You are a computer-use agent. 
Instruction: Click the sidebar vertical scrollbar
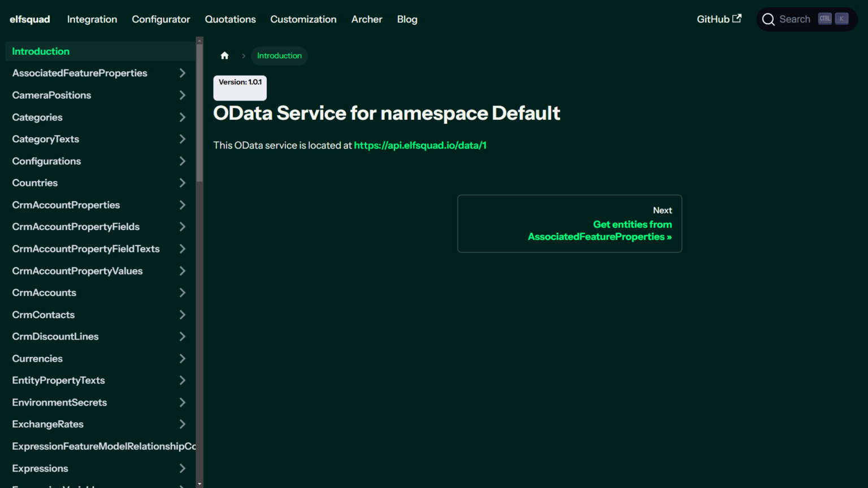pos(199,113)
